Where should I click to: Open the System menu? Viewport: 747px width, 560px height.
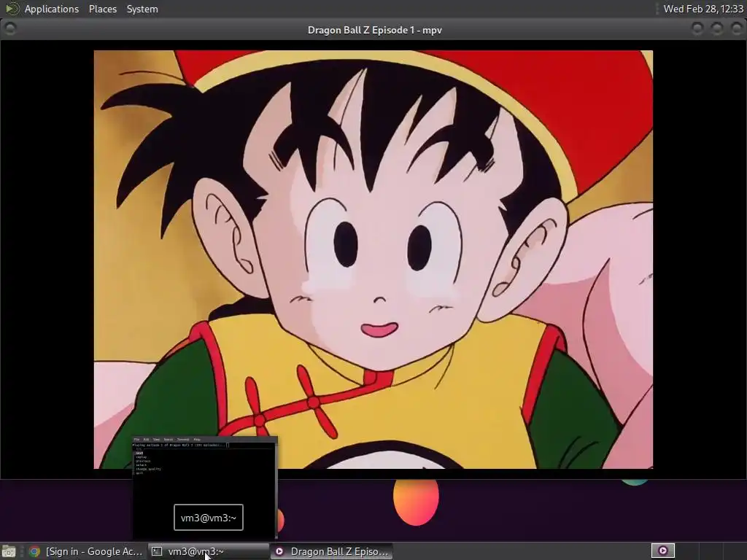pos(142,9)
